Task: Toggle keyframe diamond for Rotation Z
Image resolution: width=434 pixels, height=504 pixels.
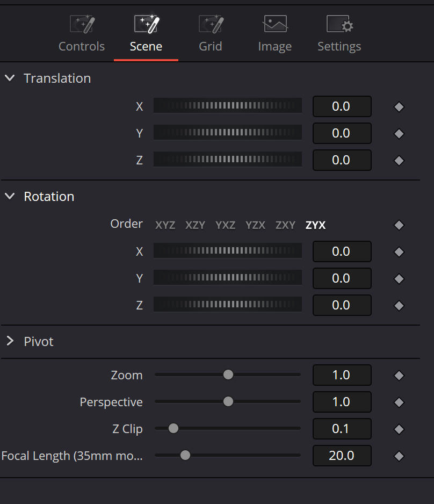Action: tap(399, 306)
